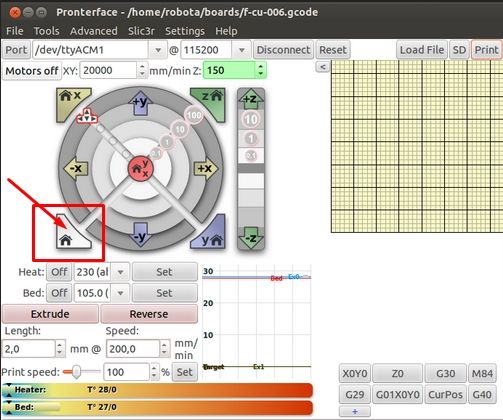Click the Bed temperature gauge bar
Screen dimensions: 503x420
pos(157,407)
